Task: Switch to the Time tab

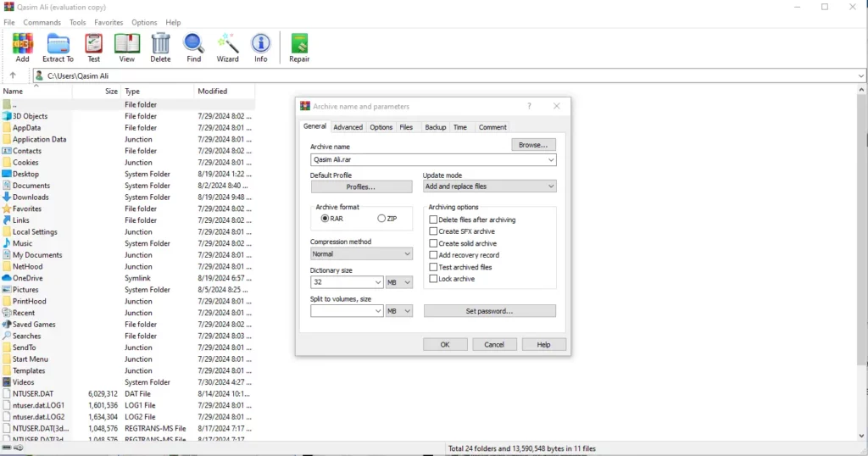Action: 460,127
